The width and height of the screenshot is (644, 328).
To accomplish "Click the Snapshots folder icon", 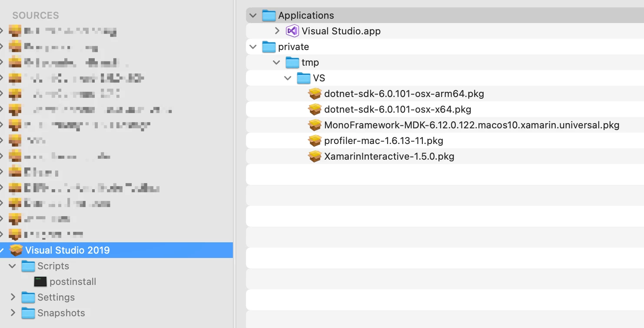I will click(x=28, y=313).
